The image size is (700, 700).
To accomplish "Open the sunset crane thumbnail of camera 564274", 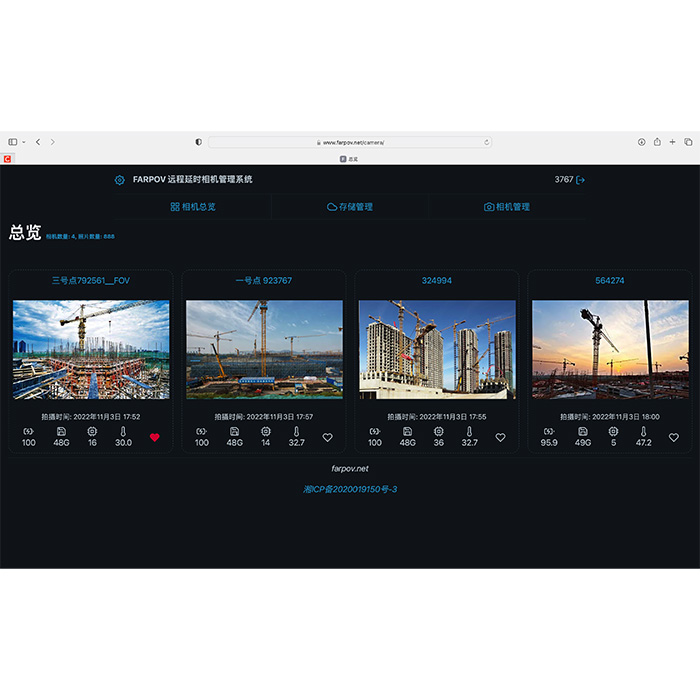I will [610, 349].
